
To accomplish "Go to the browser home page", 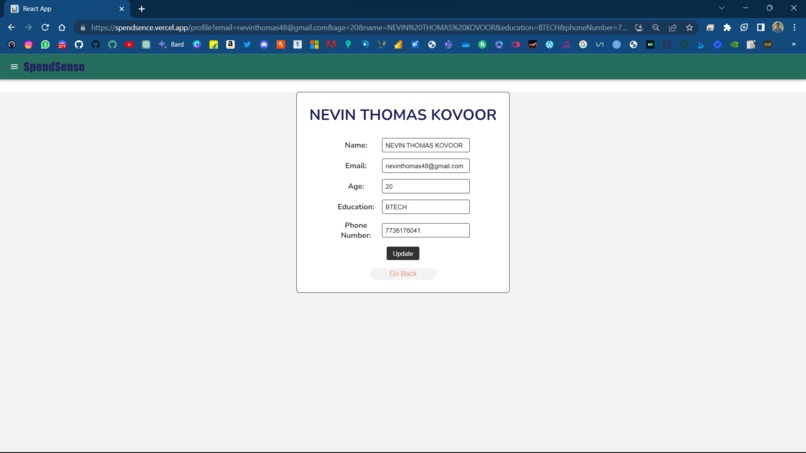I will click(x=62, y=27).
